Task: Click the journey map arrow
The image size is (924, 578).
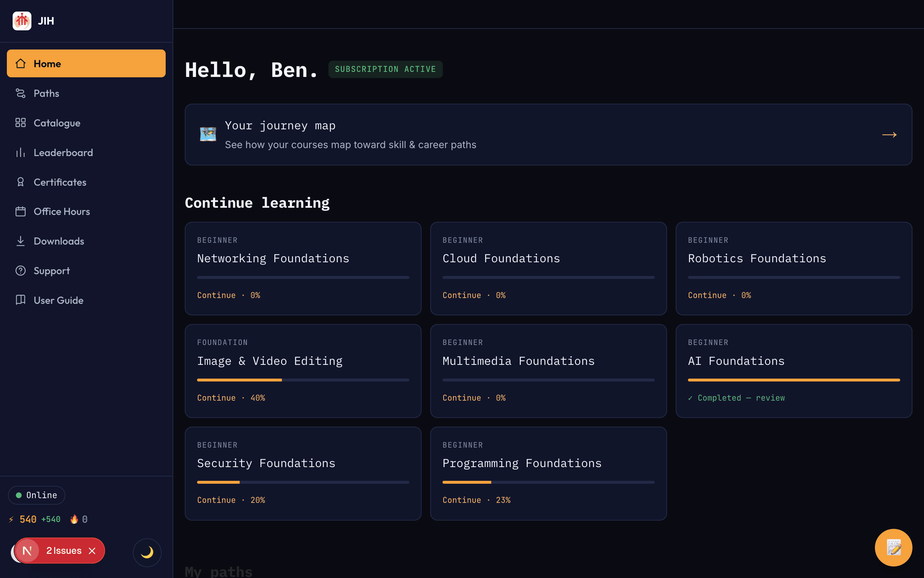Action: click(889, 134)
